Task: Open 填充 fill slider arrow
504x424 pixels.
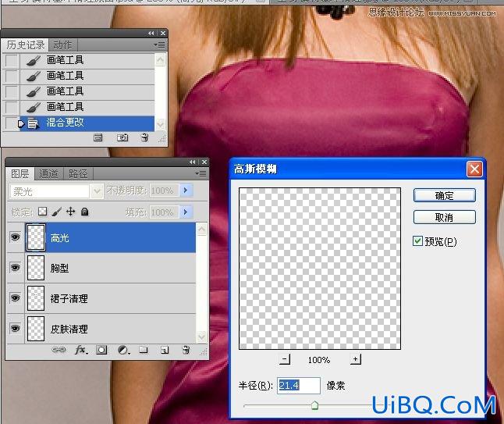Action: (186, 212)
